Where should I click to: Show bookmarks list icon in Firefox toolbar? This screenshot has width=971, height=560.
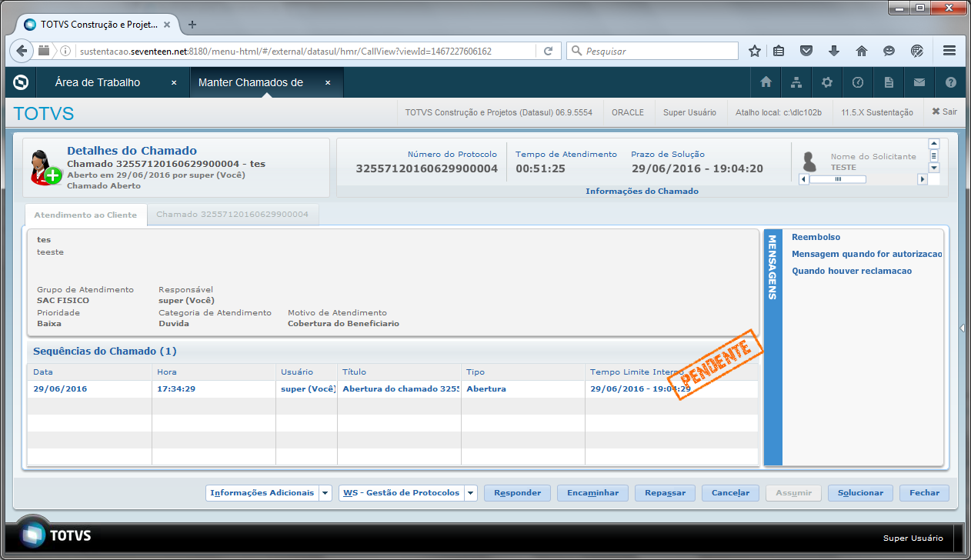[779, 51]
